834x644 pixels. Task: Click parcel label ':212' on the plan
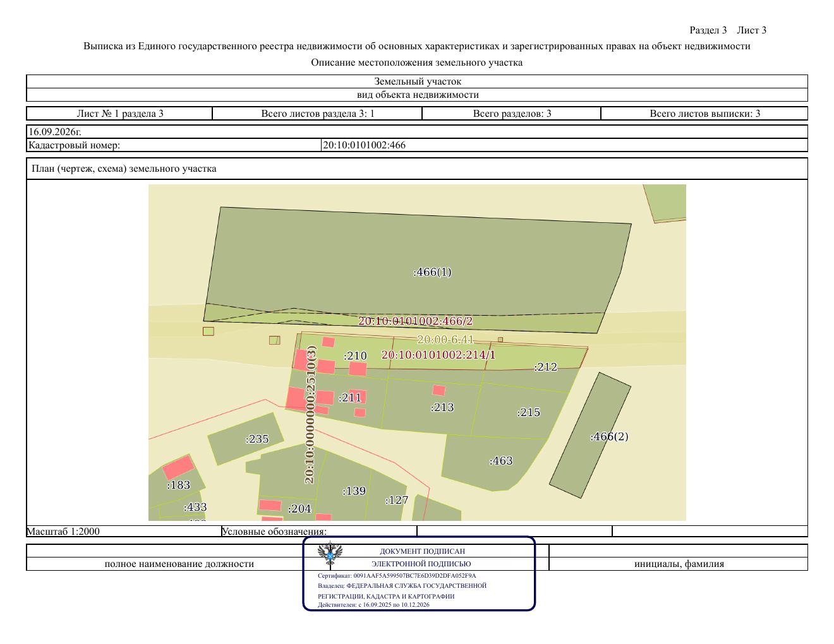(546, 367)
